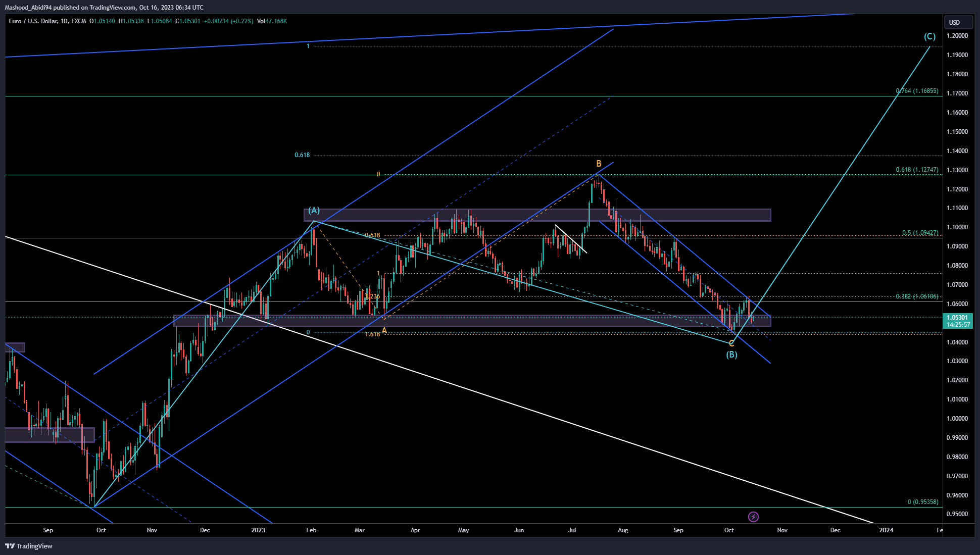Click the 0.618 (1.12747) Fibonacci label
The height and width of the screenshot is (555, 980).
[917, 170]
